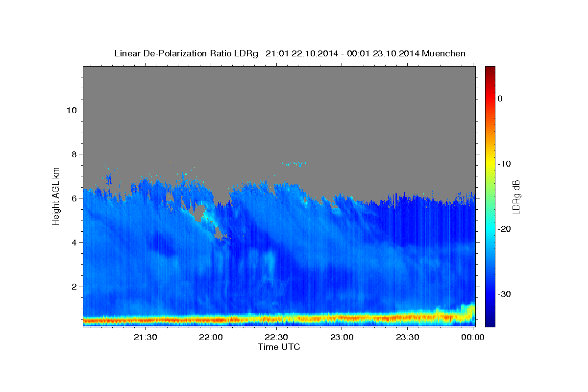The height and width of the screenshot is (392, 588).
Task: Click the plot title text 'Linear De-Polarization Ratio LDRg'
Action: (x=186, y=53)
